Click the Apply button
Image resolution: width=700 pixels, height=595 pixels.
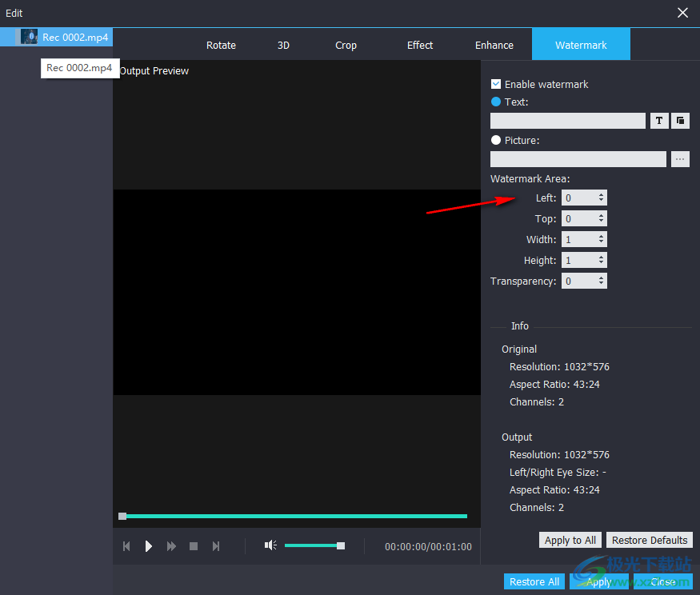point(598,581)
